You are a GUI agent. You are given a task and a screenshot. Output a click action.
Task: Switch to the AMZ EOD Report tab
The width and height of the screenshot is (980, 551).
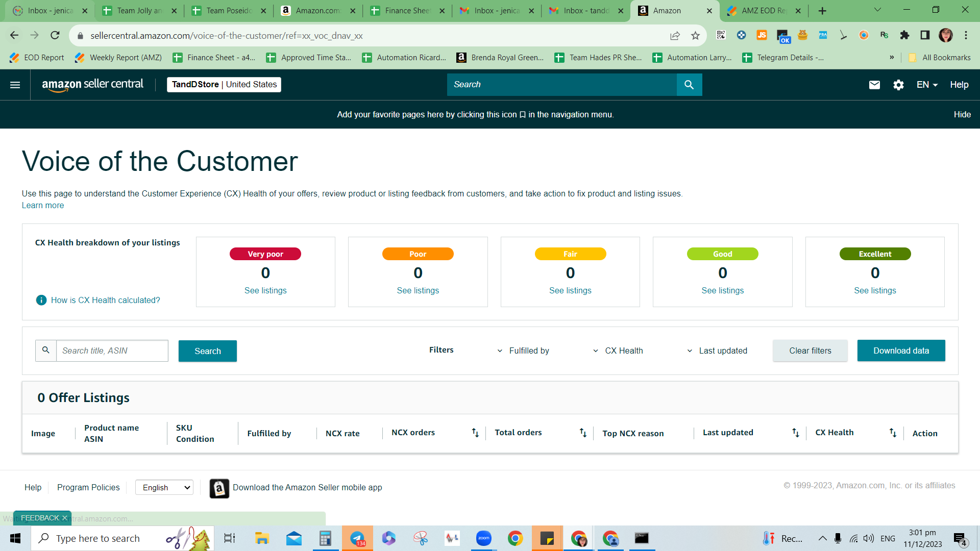pos(764,11)
